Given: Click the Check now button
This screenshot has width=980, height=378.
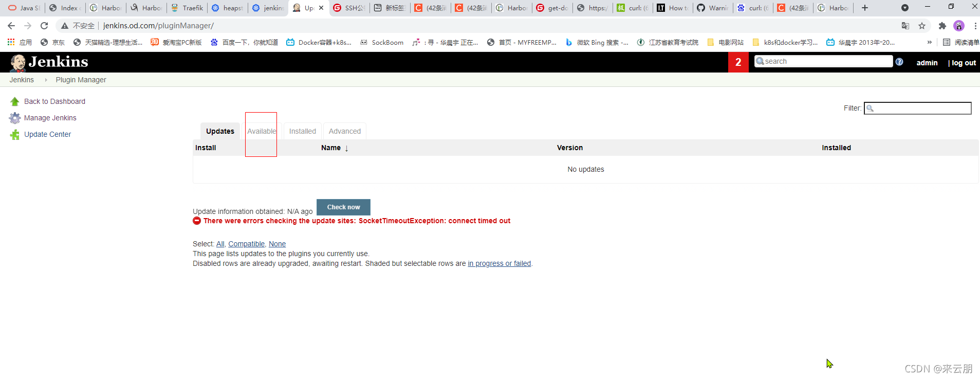Looking at the screenshot, I should pos(343,207).
